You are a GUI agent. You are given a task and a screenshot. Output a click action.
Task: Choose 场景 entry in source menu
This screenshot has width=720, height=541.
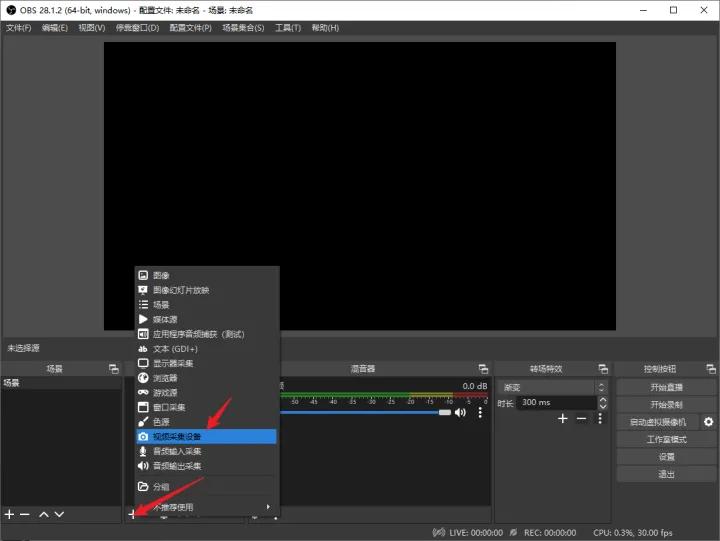point(207,304)
